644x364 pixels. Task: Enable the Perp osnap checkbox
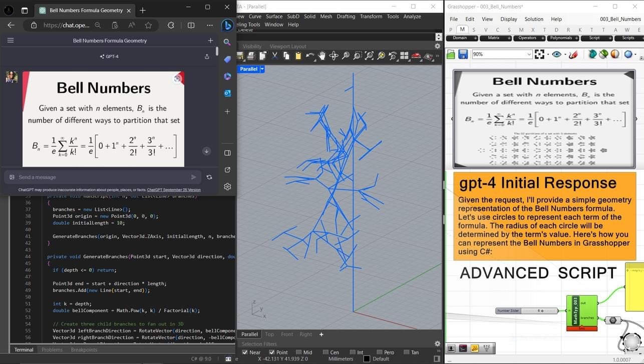click(x=380, y=352)
